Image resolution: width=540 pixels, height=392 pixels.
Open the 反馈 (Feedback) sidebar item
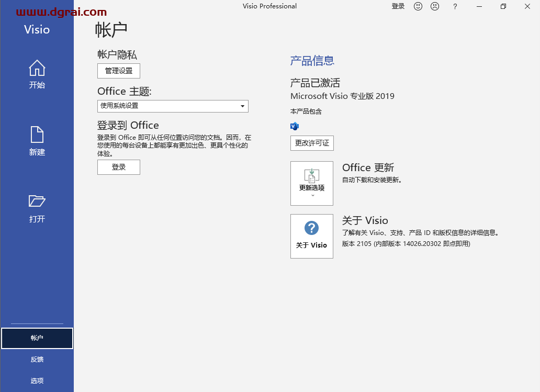pyautogui.click(x=37, y=359)
